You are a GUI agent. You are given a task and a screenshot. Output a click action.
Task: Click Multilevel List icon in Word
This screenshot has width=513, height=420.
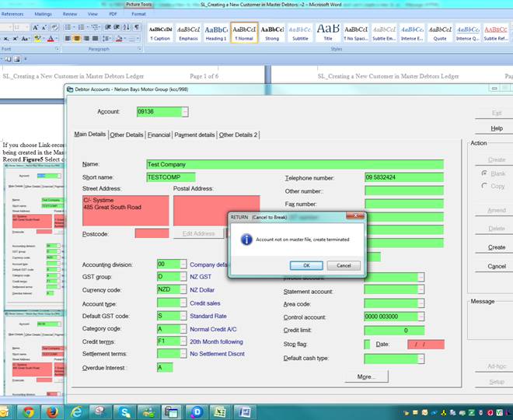(x=96, y=27)
